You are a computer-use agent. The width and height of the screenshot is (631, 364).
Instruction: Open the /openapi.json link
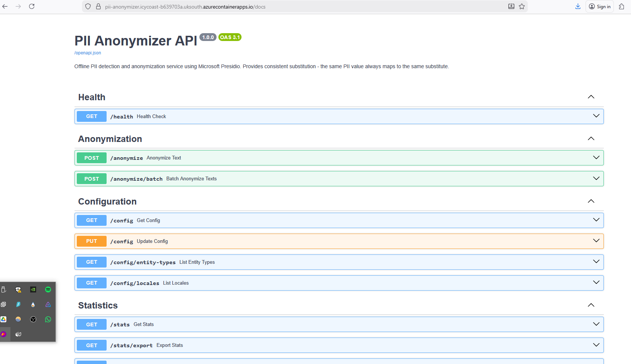click(x=88, y=53)
